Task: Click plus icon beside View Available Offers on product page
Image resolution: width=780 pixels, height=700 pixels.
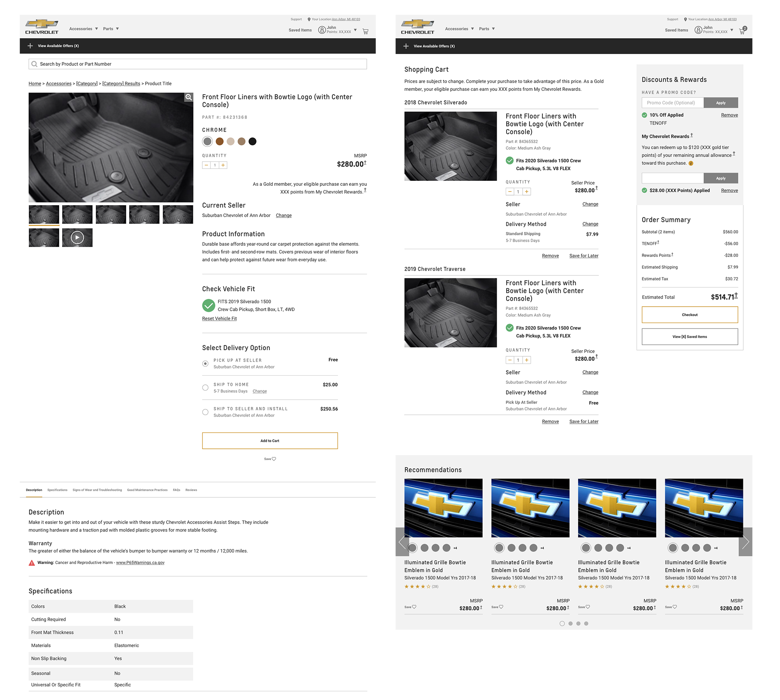Action: (x=30, y=46)
